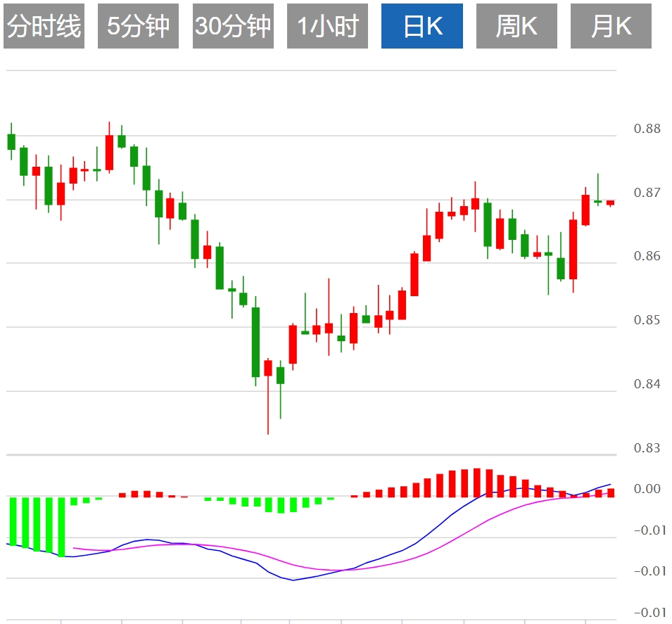Click the 0.85 price axis label

pos(647,320)
